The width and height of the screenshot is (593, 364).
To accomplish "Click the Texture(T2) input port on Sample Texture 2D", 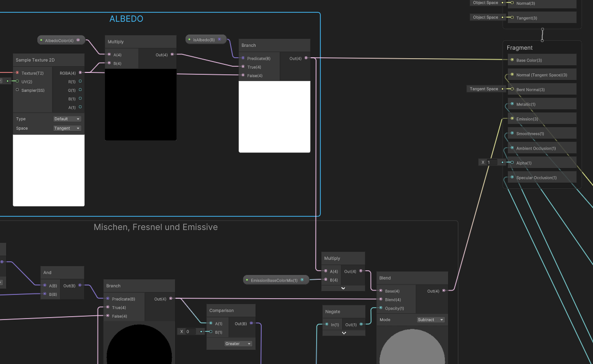I will (x=18, y=73).
